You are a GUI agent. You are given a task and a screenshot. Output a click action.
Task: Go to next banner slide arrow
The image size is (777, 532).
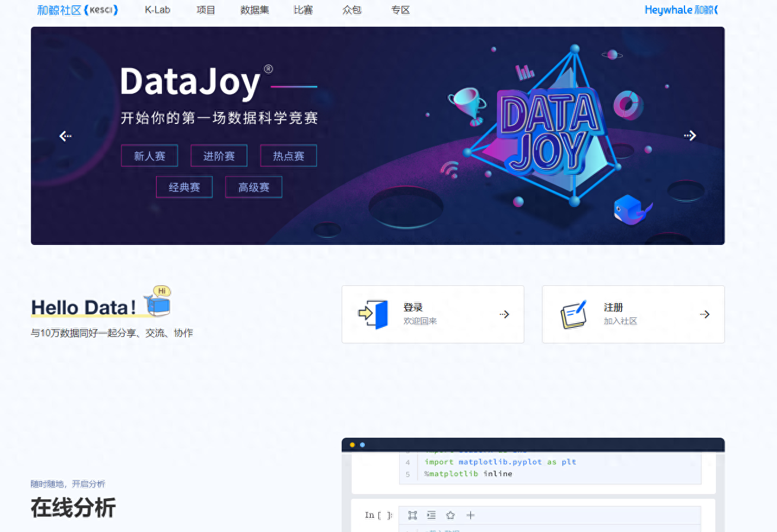(690, 136)
